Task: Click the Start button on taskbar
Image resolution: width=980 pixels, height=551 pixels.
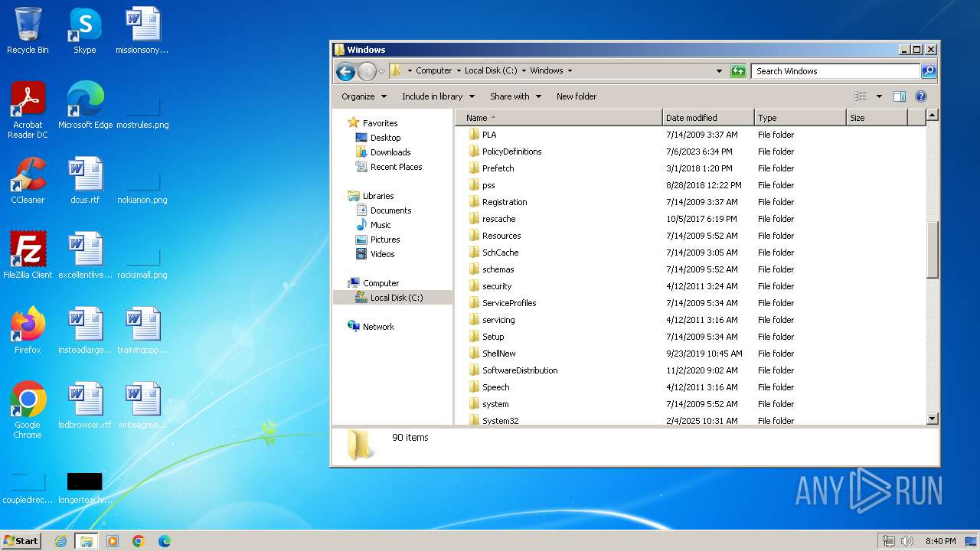Action: (21, 540)
